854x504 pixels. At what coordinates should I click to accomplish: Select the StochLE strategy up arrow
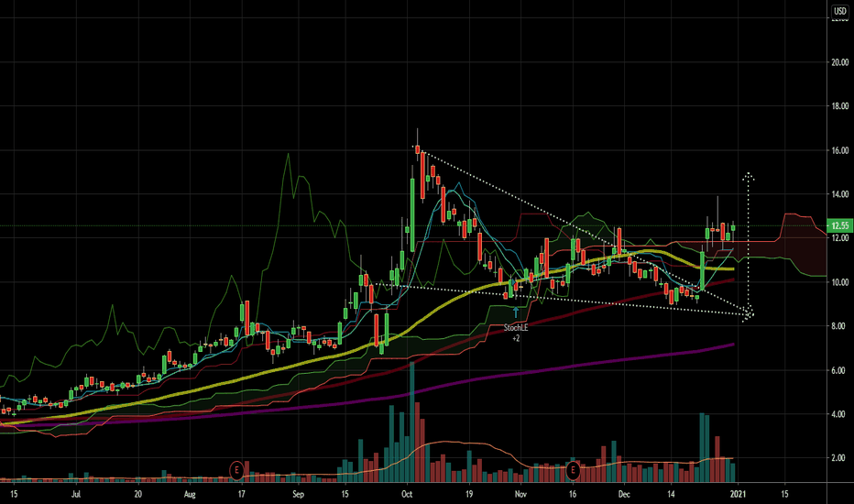click(516, 312)
